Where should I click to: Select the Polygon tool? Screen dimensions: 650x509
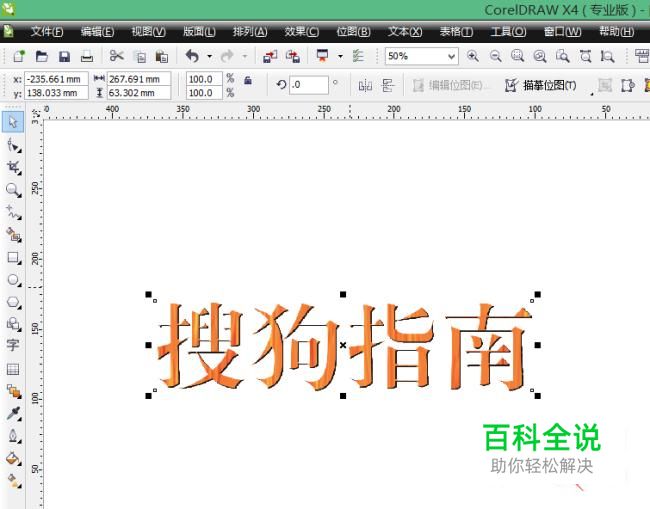tap(13, 302)
